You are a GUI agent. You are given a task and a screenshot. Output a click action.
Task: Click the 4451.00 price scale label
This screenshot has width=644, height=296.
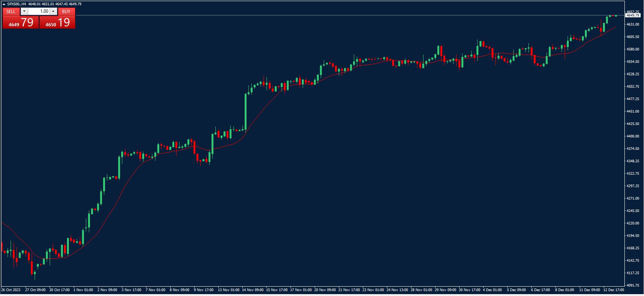pos(633,111)
